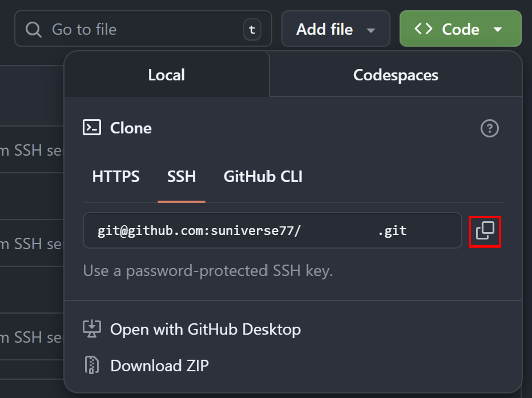Open the Clone help question mark icon
This screenshot has width=532, height=398.
tap(489, 128)
